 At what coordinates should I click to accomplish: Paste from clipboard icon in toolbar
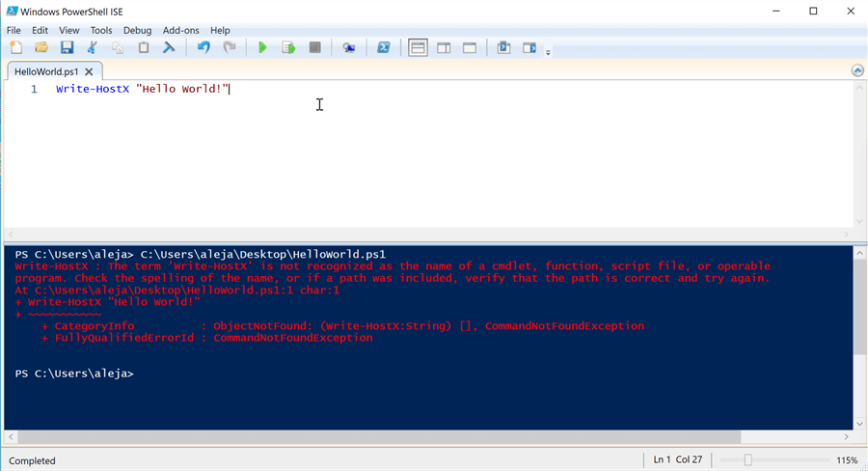144,47
